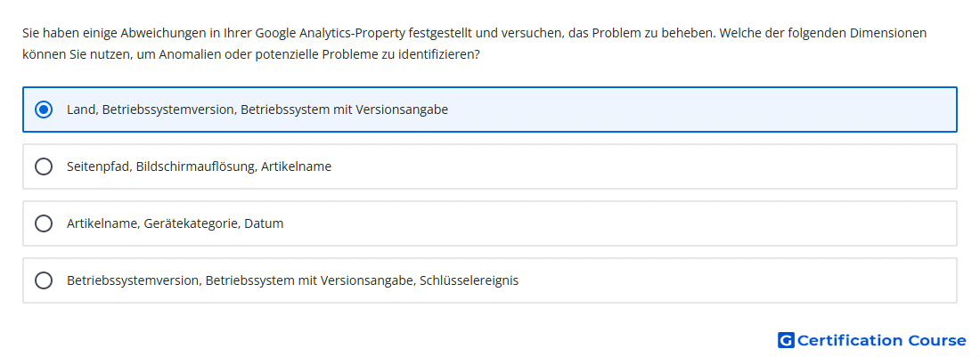Click the question line ending with identifizieren?

(x=250, y=54)
